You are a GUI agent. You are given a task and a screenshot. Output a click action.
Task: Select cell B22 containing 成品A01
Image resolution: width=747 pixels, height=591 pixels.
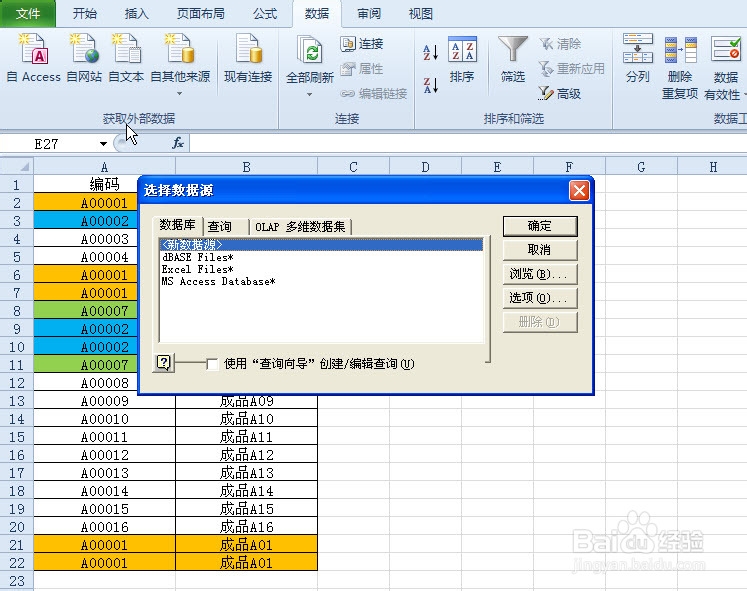click(x=246, y=563)
